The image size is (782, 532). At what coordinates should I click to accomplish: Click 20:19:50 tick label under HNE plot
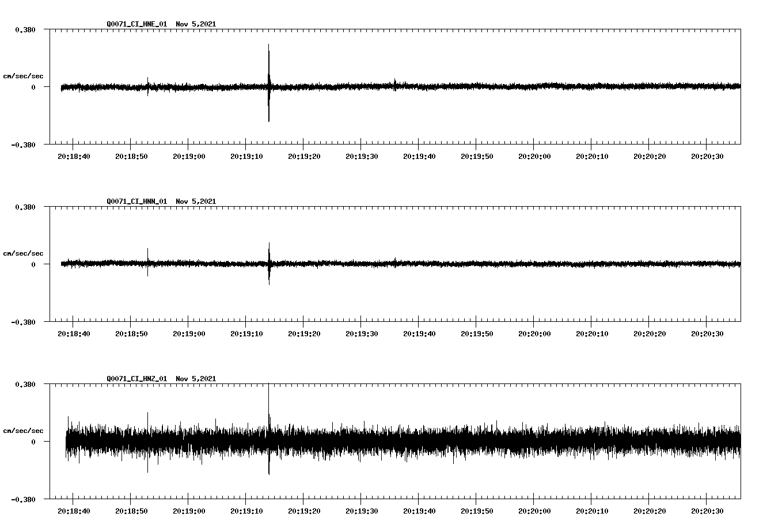click(477, 156)
